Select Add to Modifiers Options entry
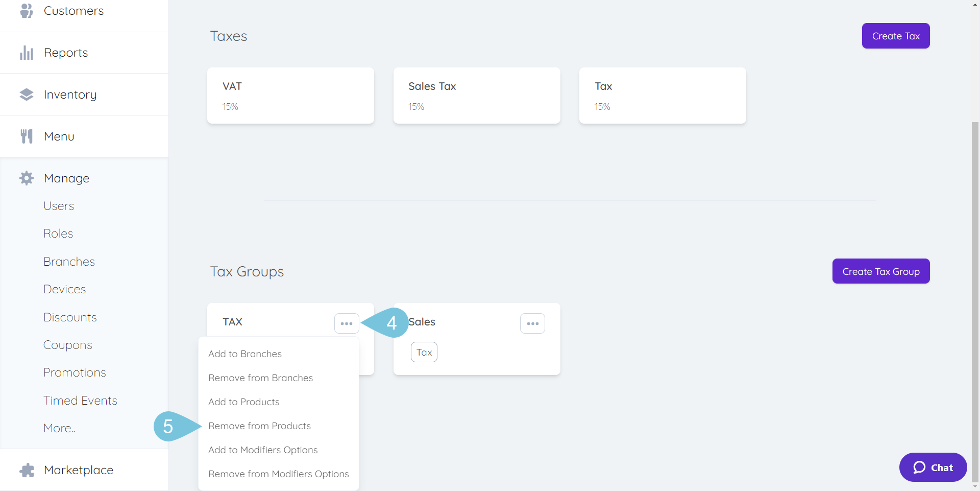 [x=263, y=450]
